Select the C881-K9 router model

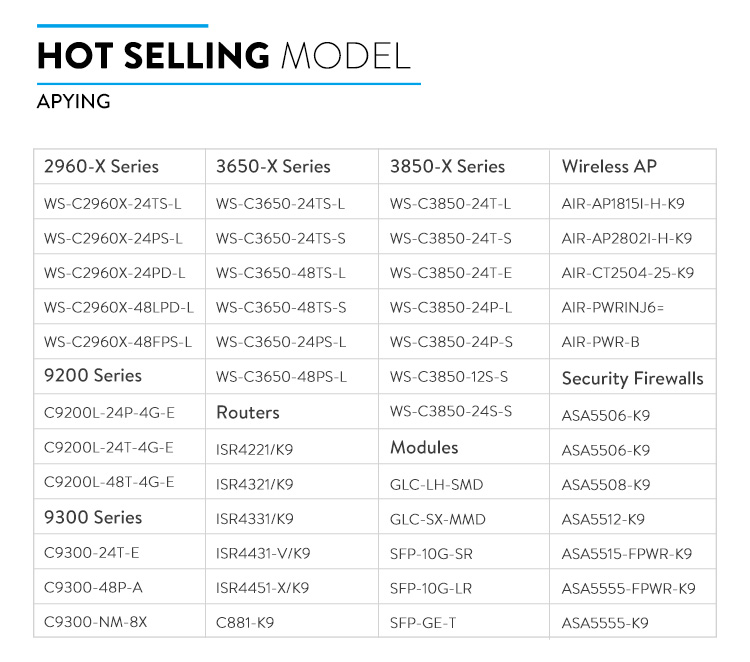click(245, 622)
